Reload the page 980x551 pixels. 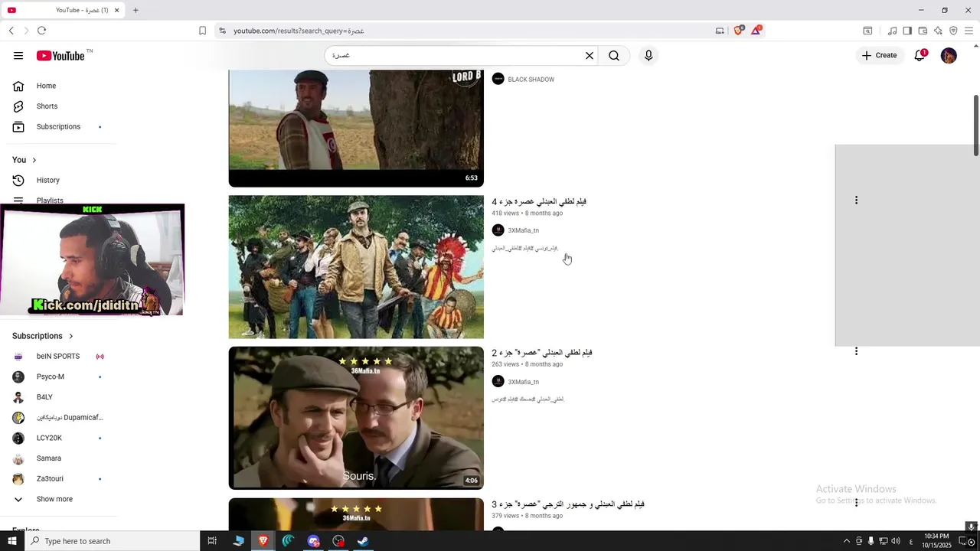[x=41, y=31]
